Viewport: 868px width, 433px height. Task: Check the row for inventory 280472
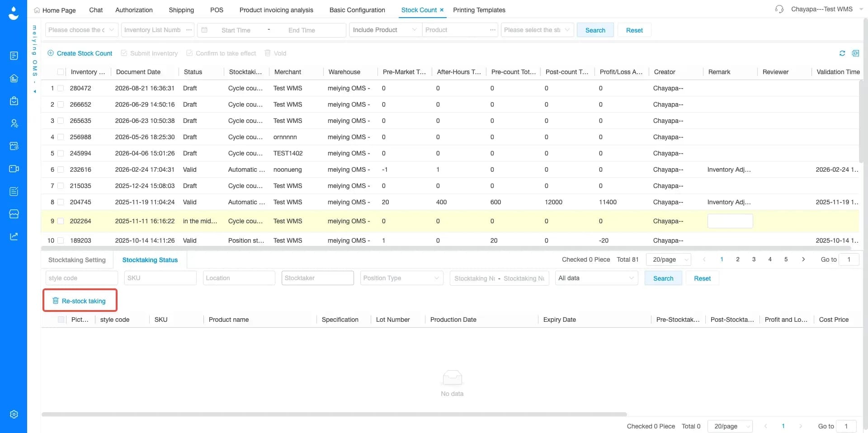[61, 88]
